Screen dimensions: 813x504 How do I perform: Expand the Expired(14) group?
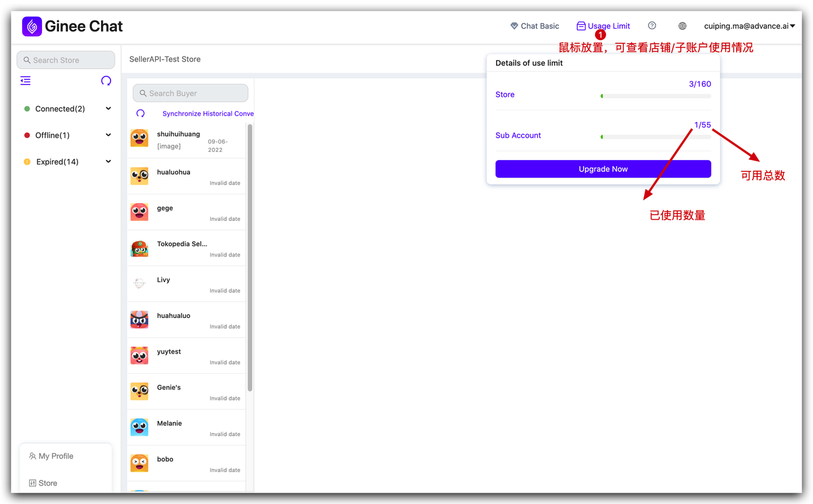[108, 162]
